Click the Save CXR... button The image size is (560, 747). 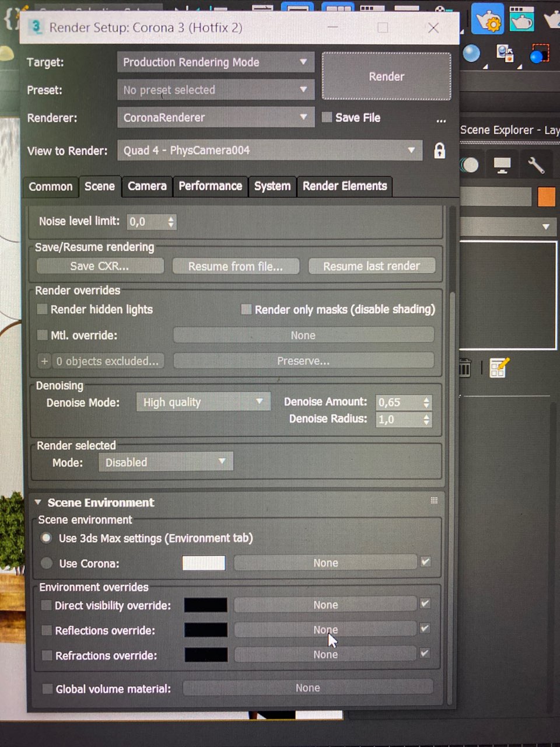pyautogui.click(x=100, y=266)
